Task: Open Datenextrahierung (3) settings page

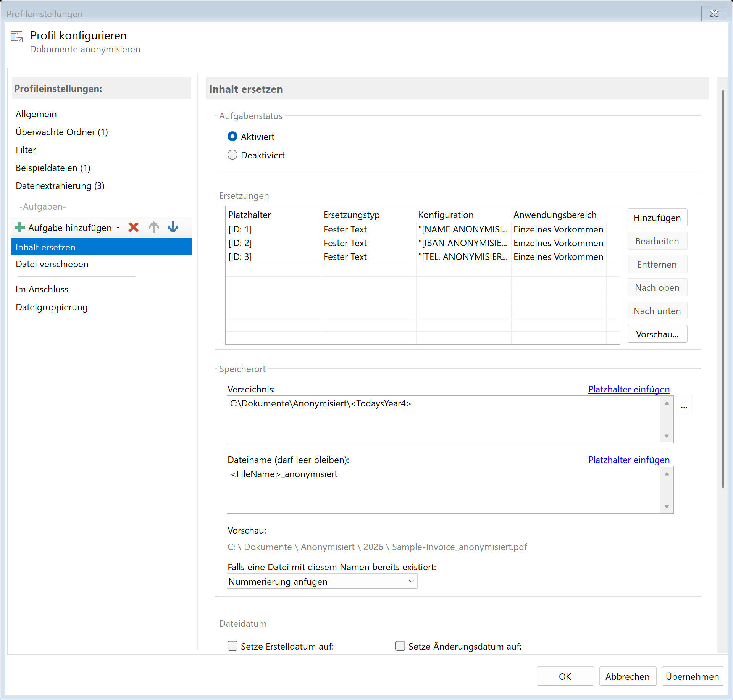Action: (60, 186)
